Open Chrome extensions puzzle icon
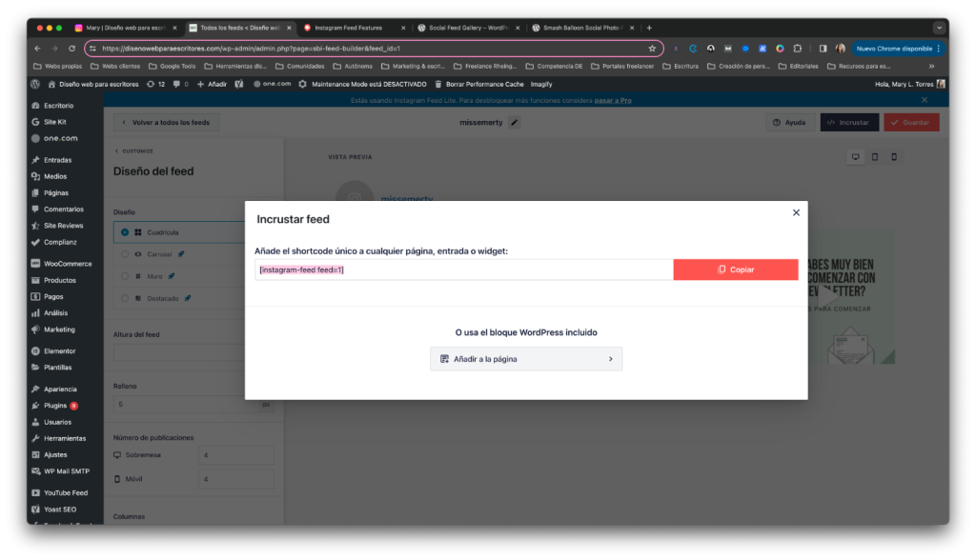The image size is (976, 560). tap(798, 48)
